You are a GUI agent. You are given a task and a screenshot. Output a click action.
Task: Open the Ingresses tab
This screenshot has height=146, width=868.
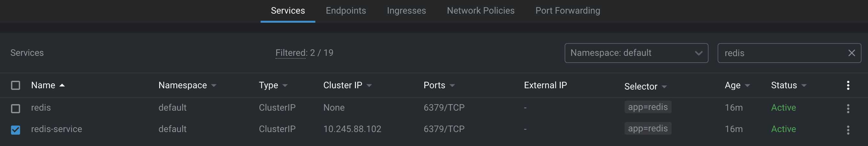[406, 11]
